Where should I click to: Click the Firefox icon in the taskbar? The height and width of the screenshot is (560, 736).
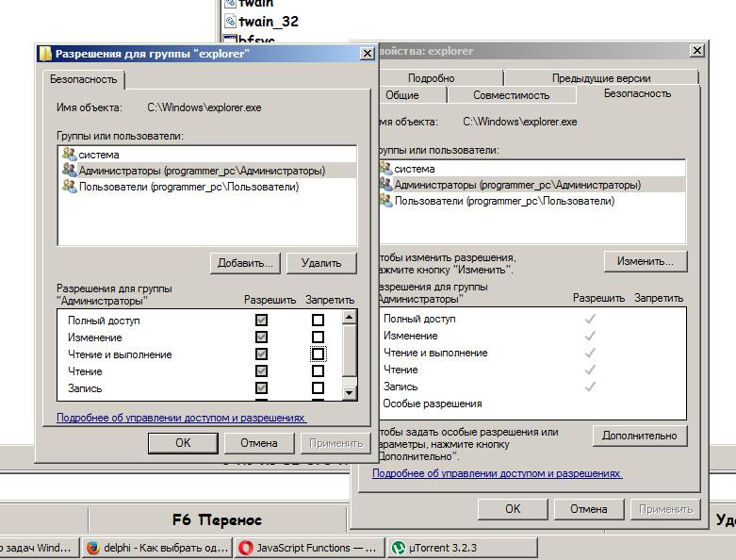93,548
